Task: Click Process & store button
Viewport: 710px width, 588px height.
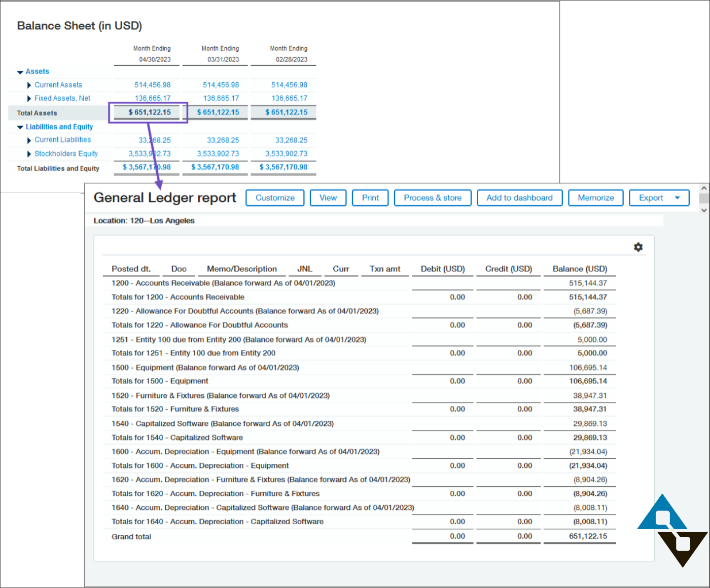Action: tap(433, 198)
